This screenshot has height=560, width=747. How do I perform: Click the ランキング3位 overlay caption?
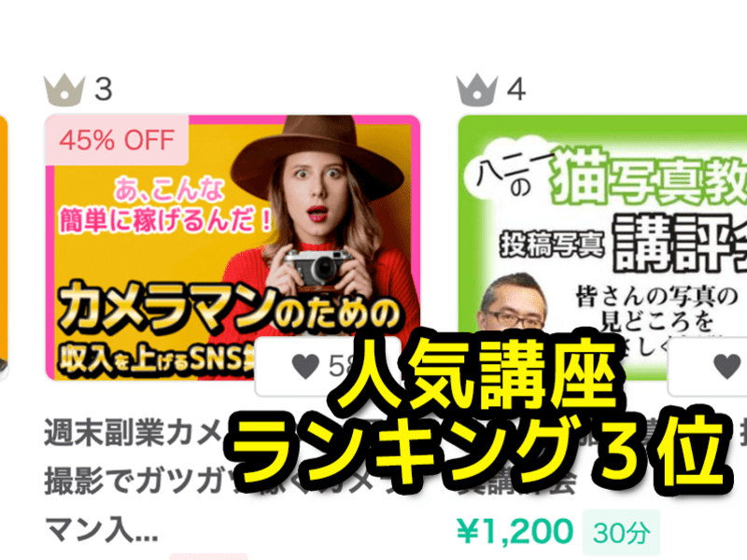[479, 452]
